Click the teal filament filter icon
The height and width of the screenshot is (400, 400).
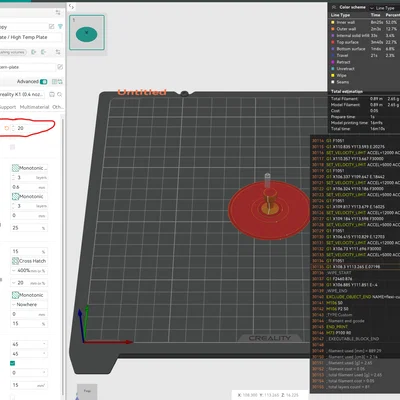pyautogui.click(x=60, y=26)
